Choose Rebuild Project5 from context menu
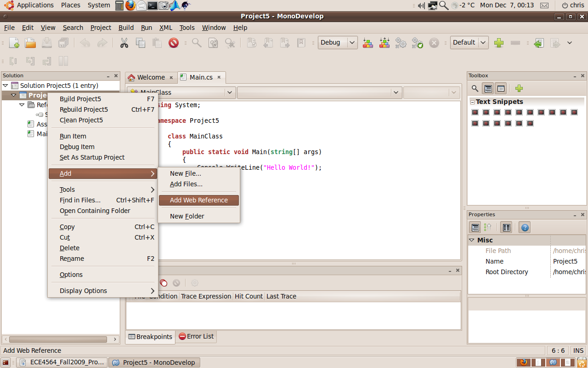The width and height of the screenshot is (588, 368). [84, 109]
